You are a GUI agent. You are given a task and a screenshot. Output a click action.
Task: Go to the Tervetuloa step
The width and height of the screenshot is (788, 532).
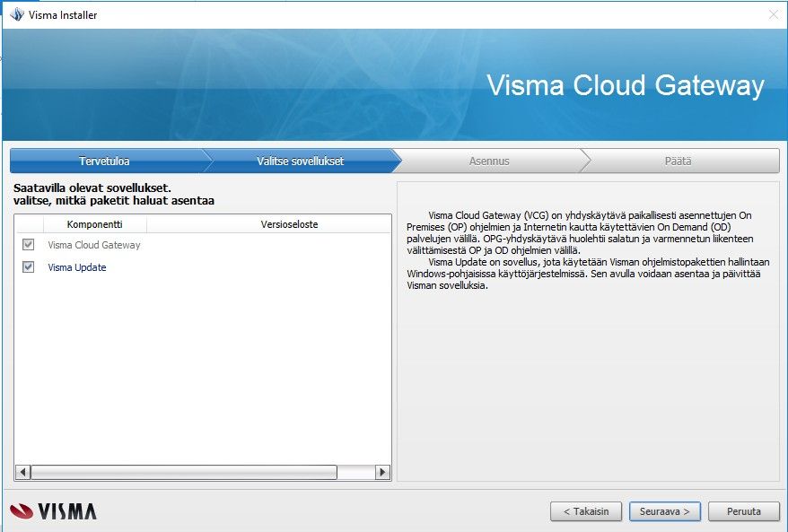point(104,161)
